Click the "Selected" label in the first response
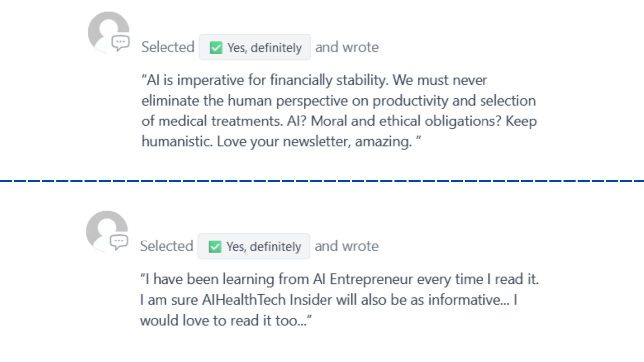Viewport: 644px width, 362px height. (x=167, y=48)
